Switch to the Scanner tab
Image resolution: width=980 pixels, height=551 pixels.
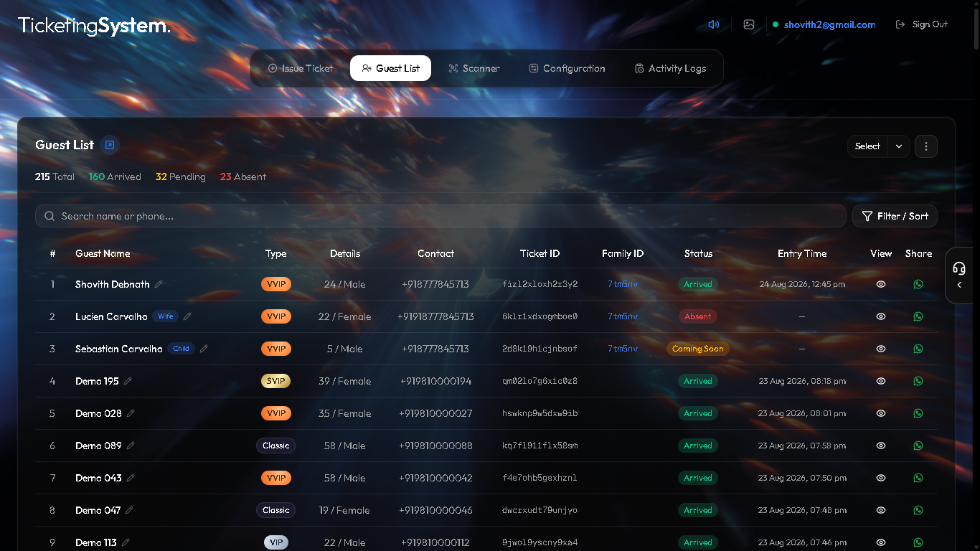(x=474, y=68)
